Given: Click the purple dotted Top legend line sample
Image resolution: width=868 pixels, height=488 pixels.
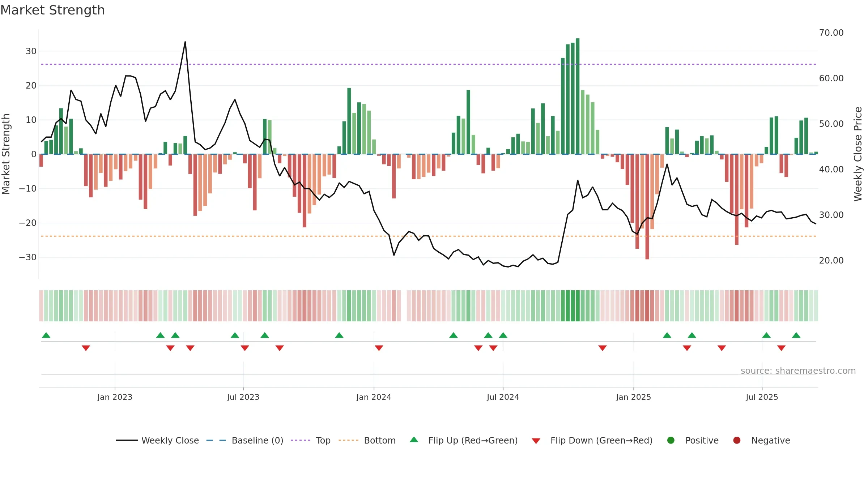Looking at the screenshot, I should (x=301, y=440).
